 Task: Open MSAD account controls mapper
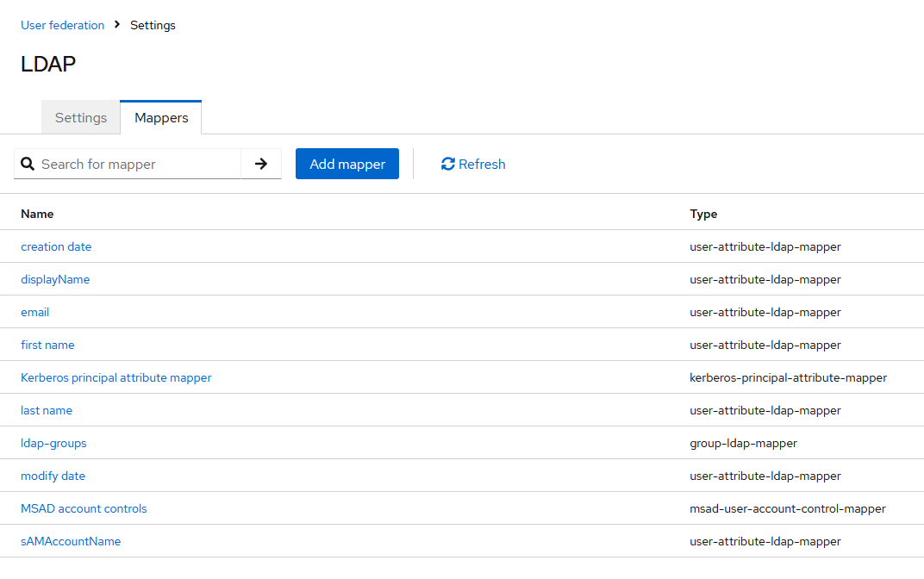(x=84, y=508)
